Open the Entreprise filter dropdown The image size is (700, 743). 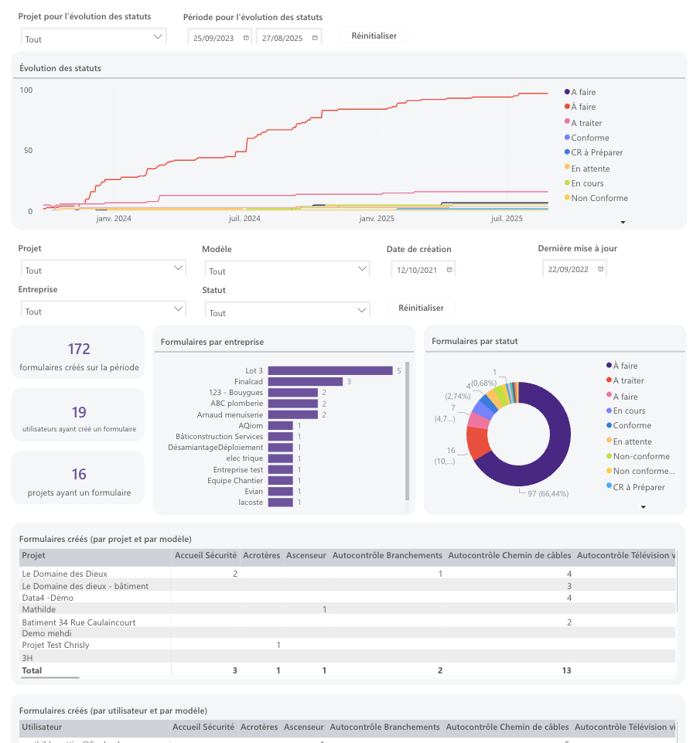pos(104,309)
